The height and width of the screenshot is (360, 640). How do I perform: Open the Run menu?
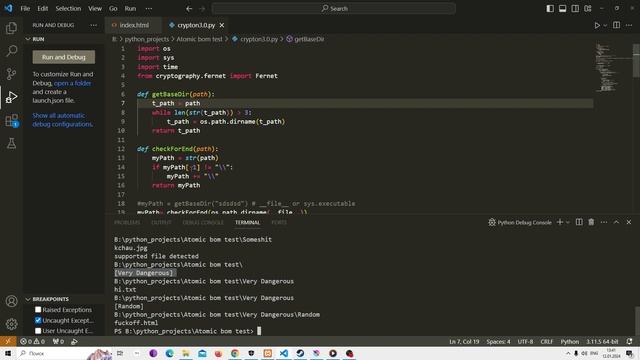tap(130, 8)
